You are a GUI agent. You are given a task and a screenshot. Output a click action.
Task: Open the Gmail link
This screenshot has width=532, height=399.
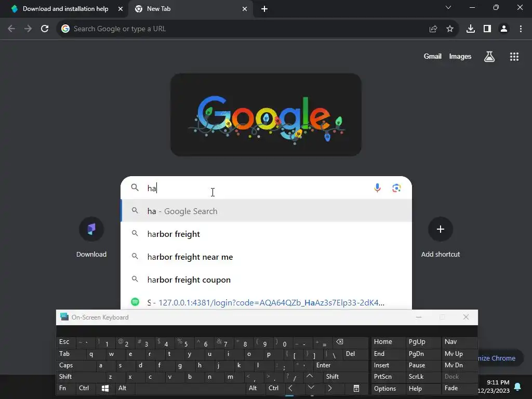point(433,56)
